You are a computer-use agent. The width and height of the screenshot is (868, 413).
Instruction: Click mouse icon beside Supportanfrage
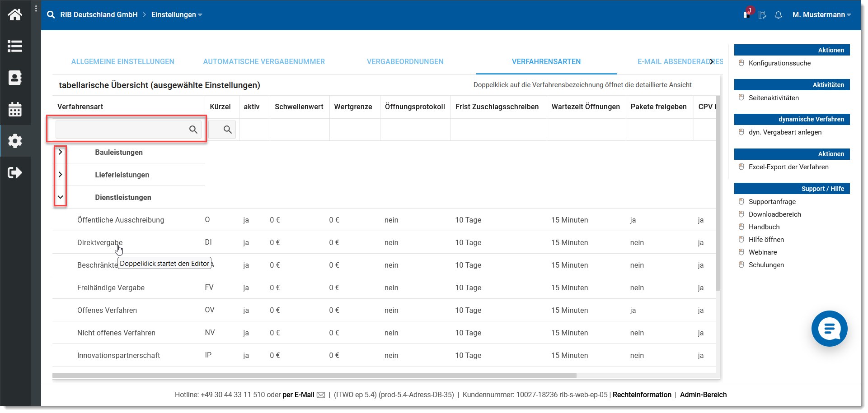(x=741, y=202)
